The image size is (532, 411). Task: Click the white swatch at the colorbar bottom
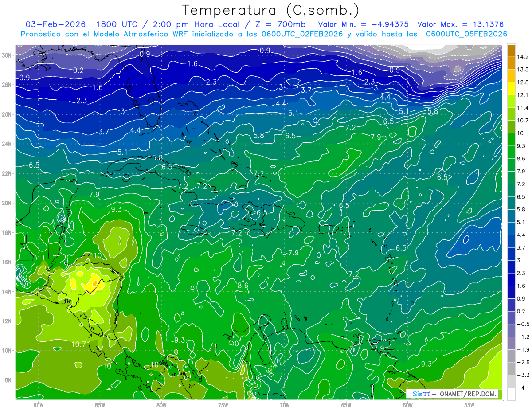(511, 394)
